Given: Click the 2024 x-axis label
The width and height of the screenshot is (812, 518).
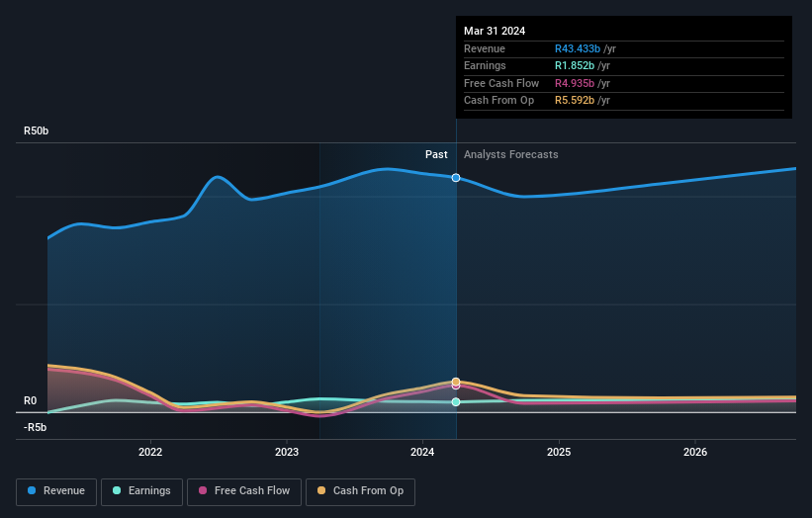Looking at the screenshot, I should (x=422, y=453).
